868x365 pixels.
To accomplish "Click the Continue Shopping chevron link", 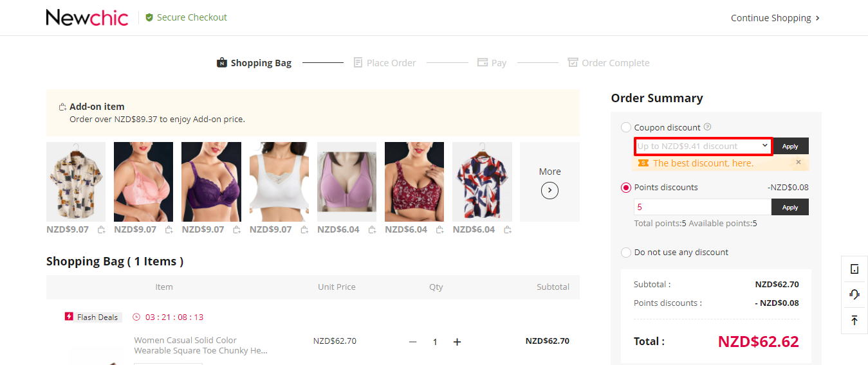I will click(x=775, y=18).
